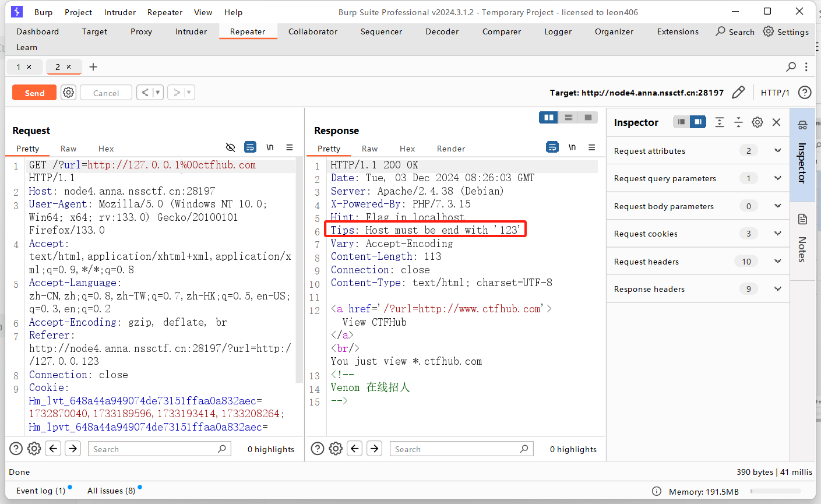Close the Inspector panel
Viewport: 821px width, 504px height.
point(776,122)
